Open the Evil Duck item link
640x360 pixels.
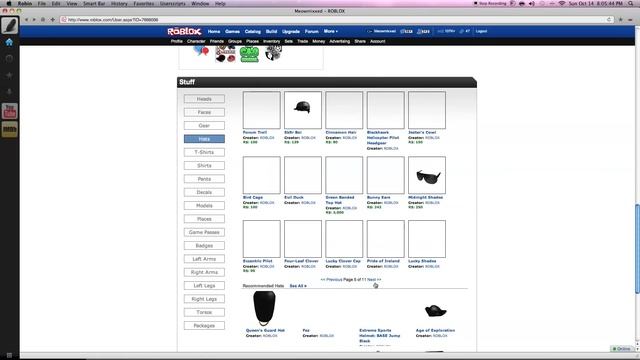point(294,198)
